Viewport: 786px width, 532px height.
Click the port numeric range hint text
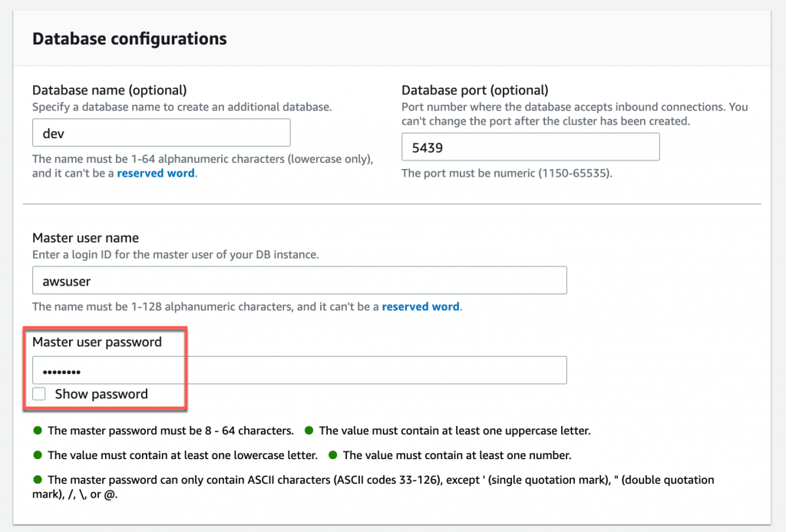click(x=507, y=173)
